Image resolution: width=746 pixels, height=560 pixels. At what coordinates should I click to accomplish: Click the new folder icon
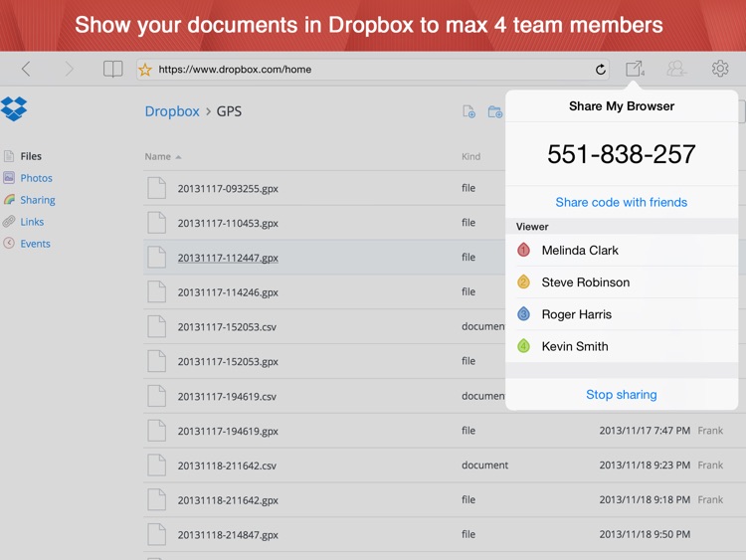click(494, 112)
